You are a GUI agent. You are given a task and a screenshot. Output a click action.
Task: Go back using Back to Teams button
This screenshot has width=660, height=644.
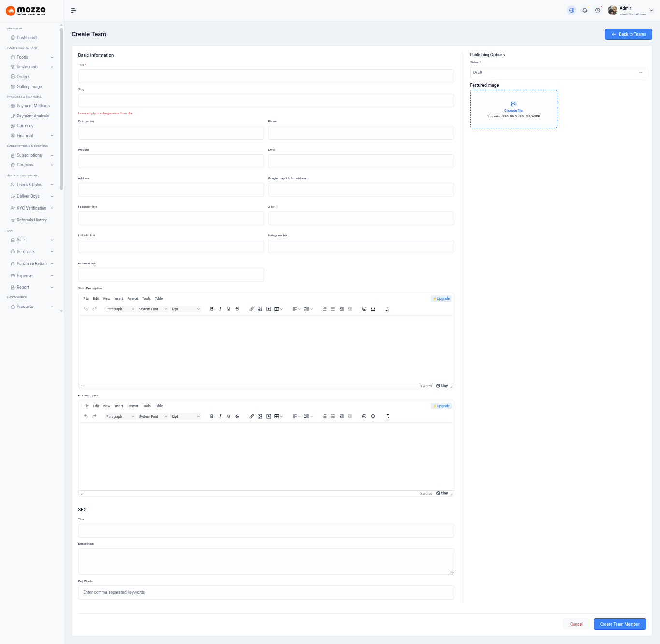point(628,34)
